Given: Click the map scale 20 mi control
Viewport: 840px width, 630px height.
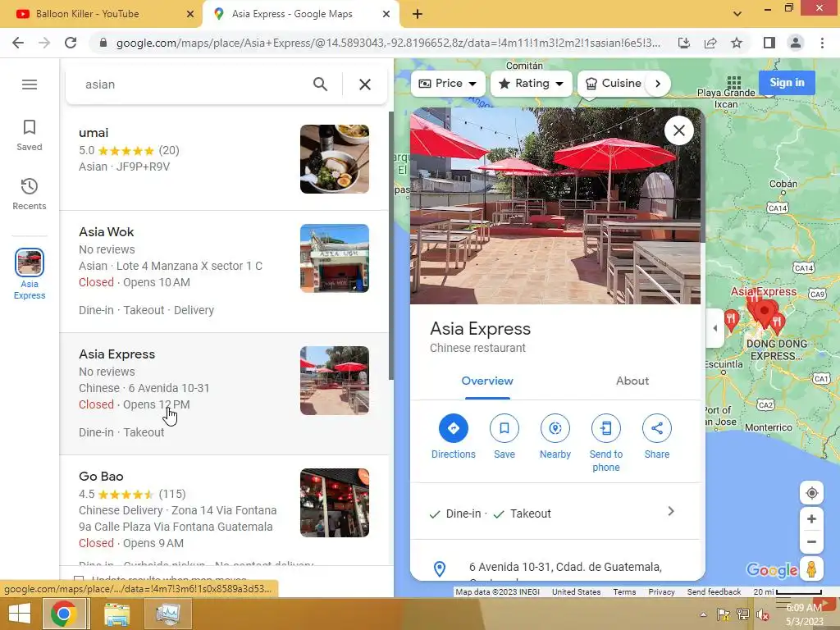Looking at the screenshot, I should [787, 592].
